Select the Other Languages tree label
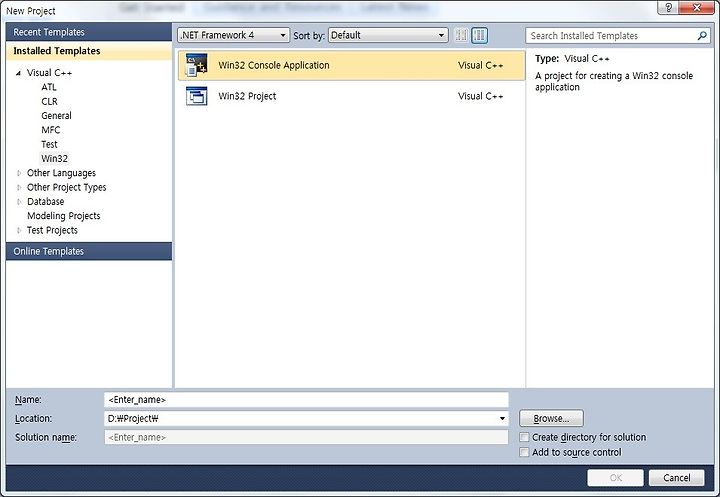 click(61, 173)
